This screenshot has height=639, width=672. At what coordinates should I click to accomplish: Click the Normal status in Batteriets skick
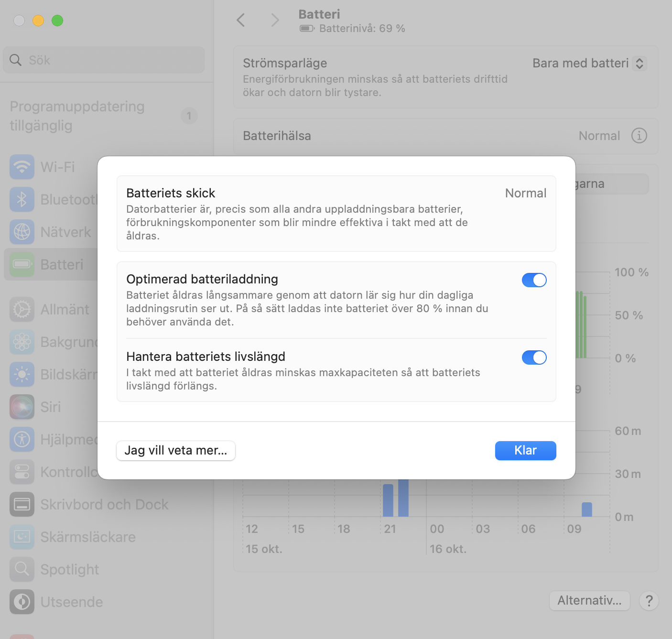[x=526, y=193]
